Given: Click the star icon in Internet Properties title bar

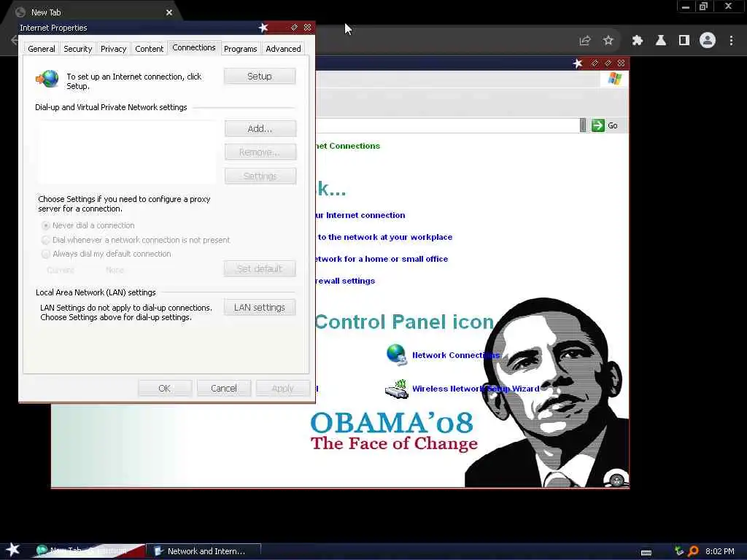Looking at the screenshot, I should point(263,28).
